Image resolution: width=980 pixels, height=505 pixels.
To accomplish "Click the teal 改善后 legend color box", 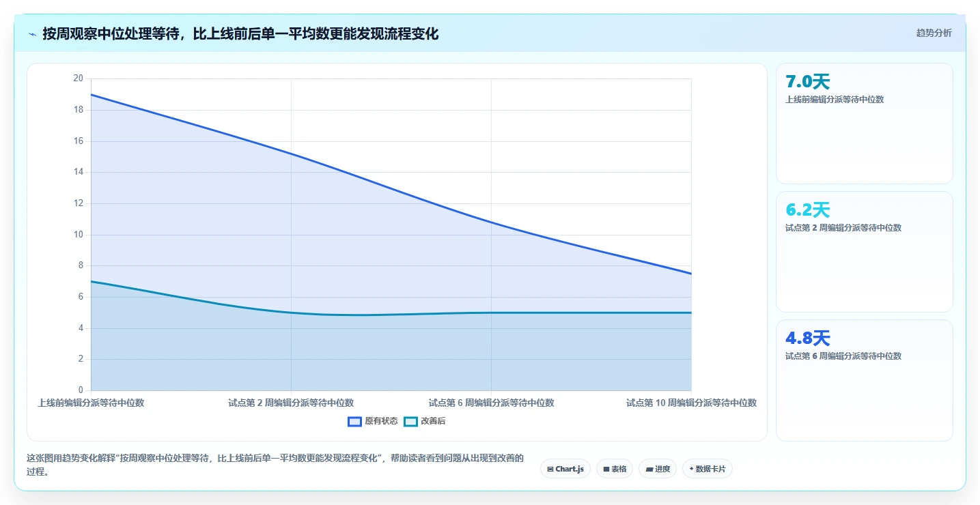I will 410,421.
